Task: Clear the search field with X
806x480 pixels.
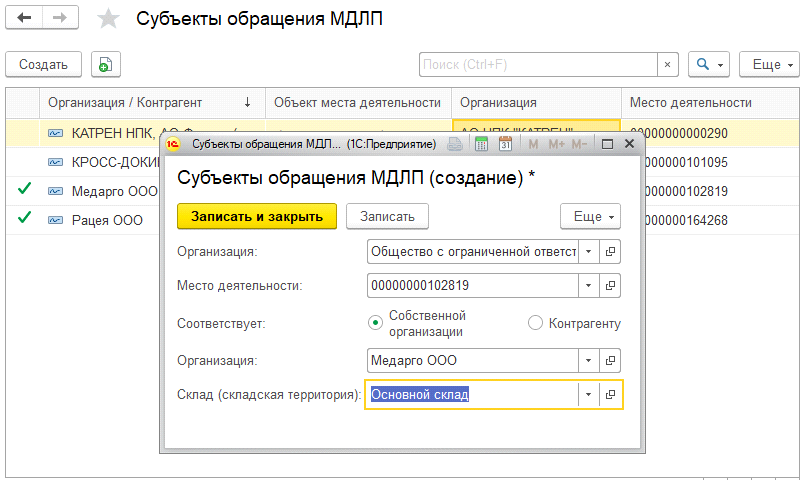Action: 667,65
